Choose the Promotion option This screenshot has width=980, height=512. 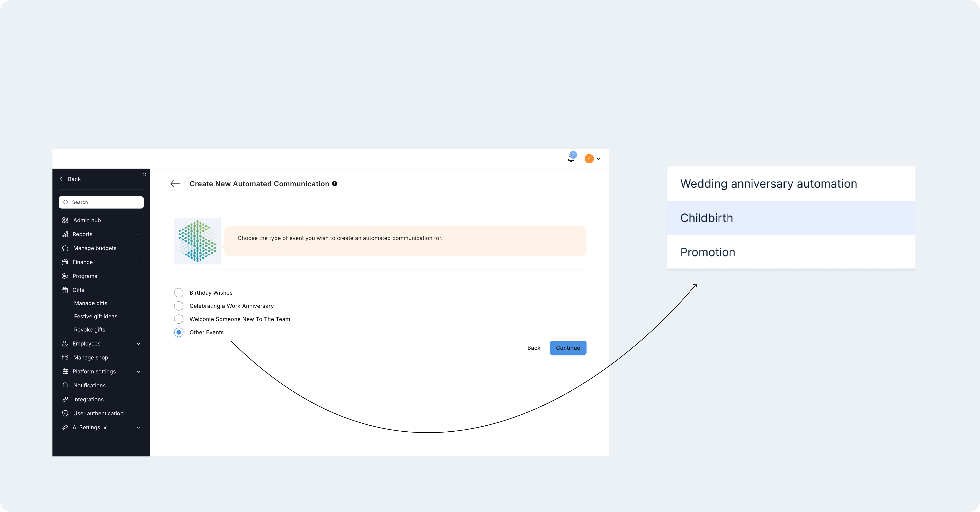point(791,252)
